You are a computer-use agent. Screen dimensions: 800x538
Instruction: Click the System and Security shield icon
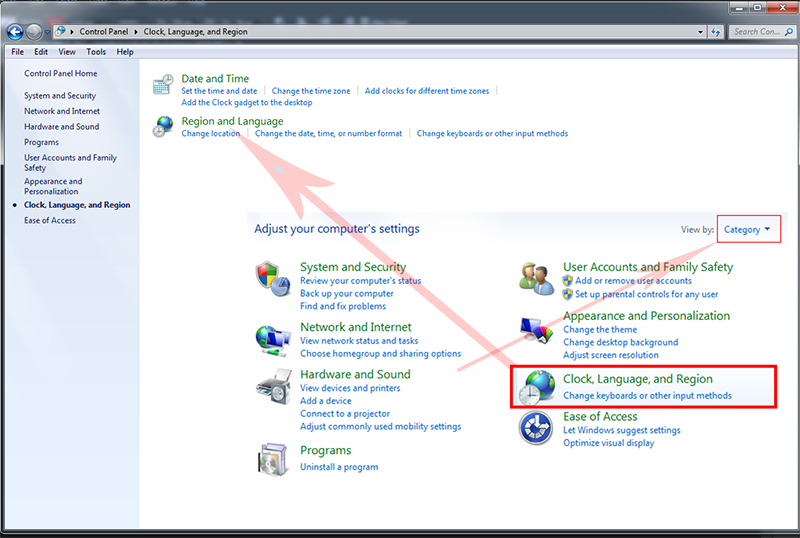coord(273,279)
